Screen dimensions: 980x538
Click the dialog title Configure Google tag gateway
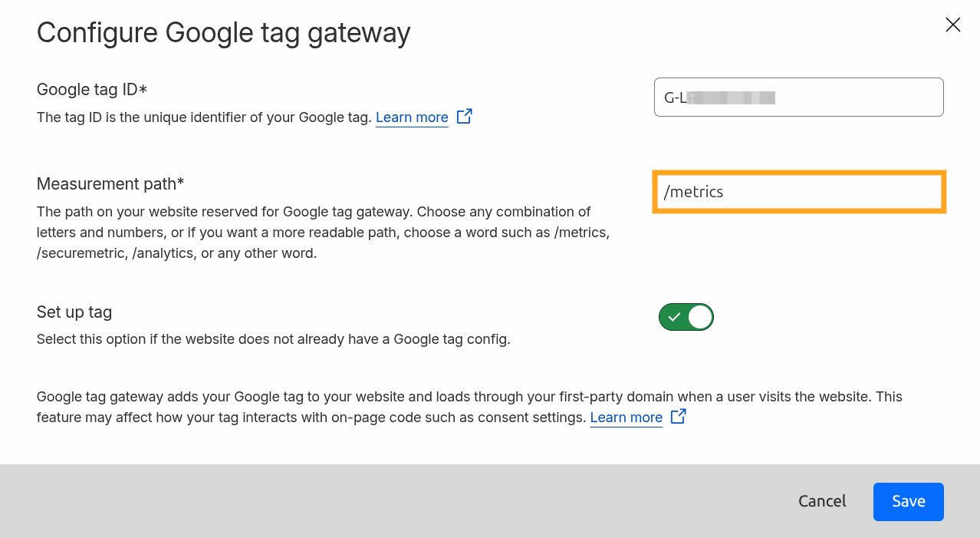(223, 33)
